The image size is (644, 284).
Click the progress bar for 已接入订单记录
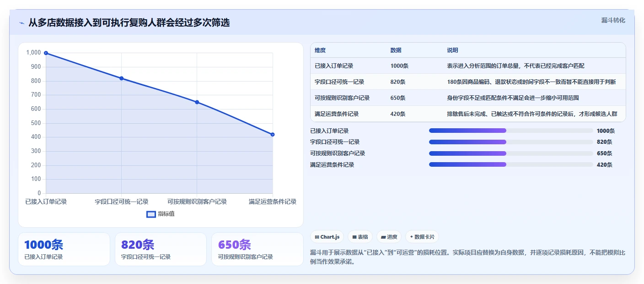point(511,131)
